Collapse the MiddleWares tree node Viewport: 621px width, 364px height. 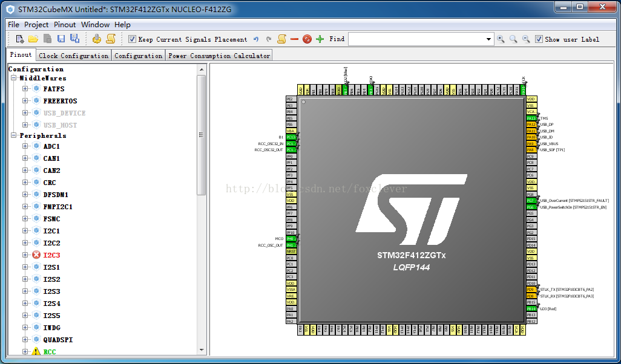coord(14,78)
